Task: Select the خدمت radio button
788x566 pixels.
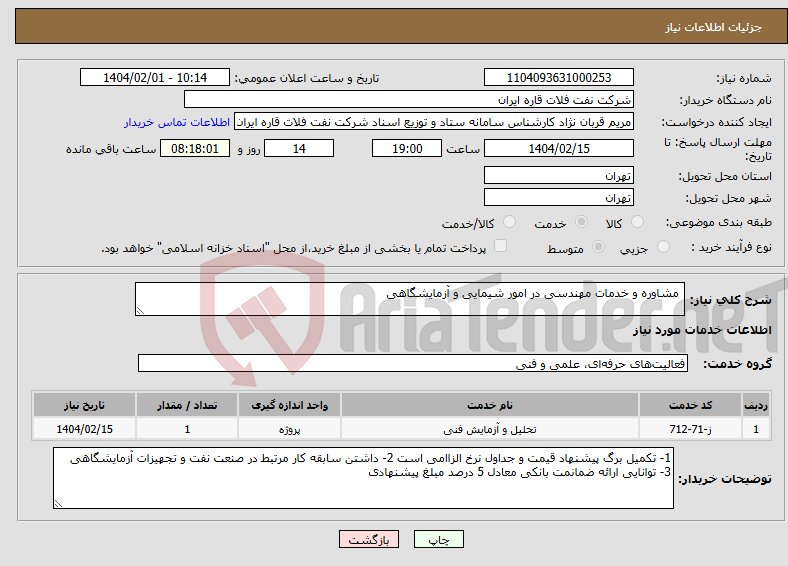Action: (x=581, y=222)
